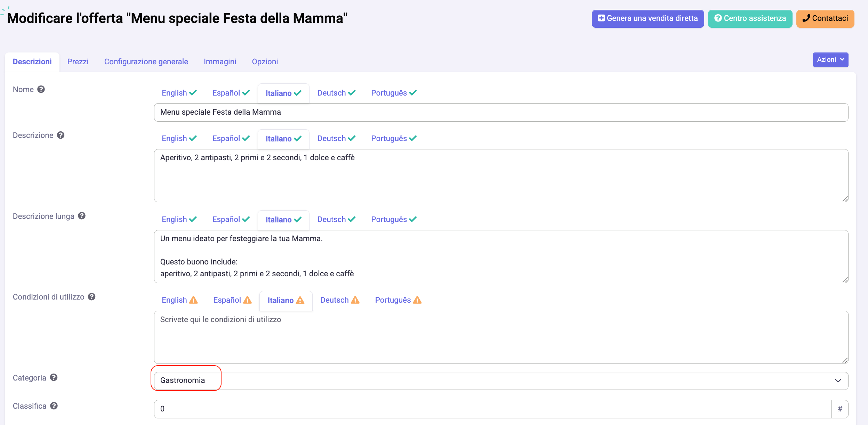This screenshot has height=425, width=868.
Task: Click the hash icon in Classifica field
Action: tap(840, 409)
